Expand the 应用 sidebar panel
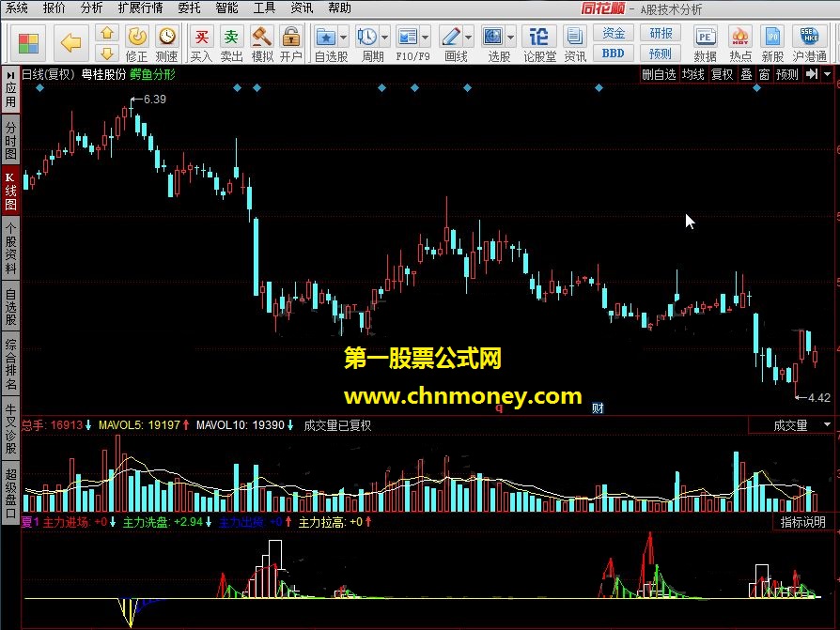 10,89
